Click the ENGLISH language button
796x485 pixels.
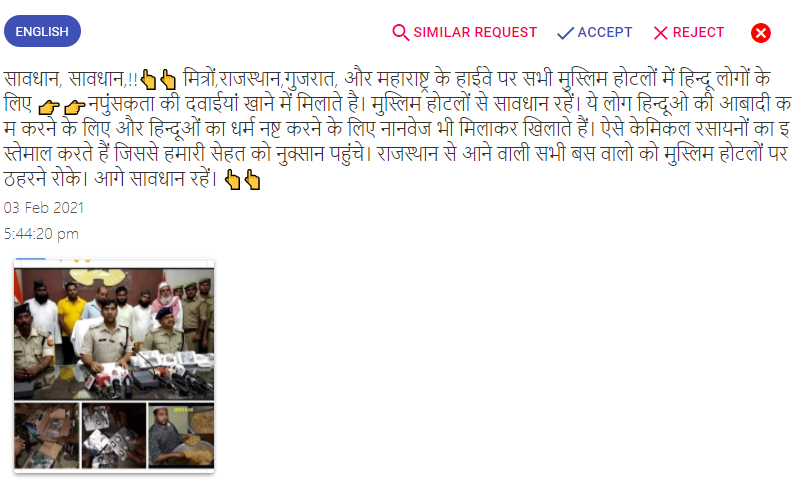pos(42,31)
